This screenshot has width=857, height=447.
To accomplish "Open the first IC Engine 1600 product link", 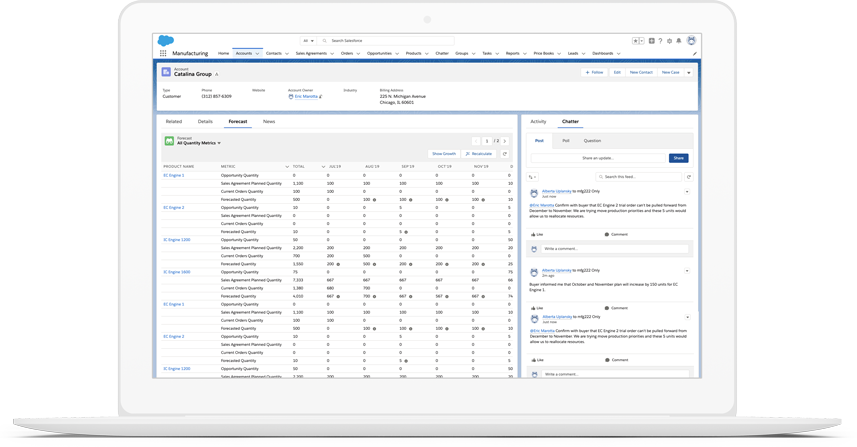I will click(x=177, y=272).
